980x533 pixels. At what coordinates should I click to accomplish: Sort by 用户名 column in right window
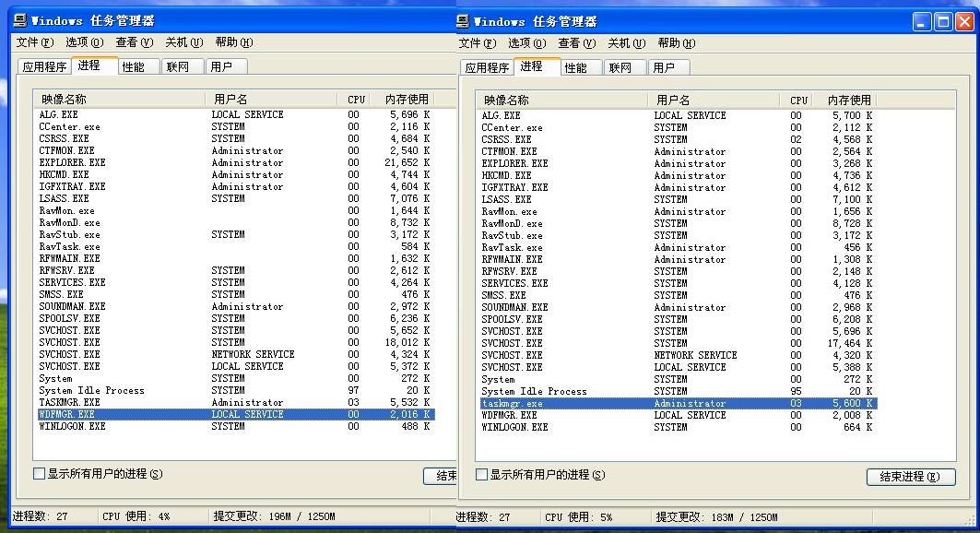click(x=714, y=100)
